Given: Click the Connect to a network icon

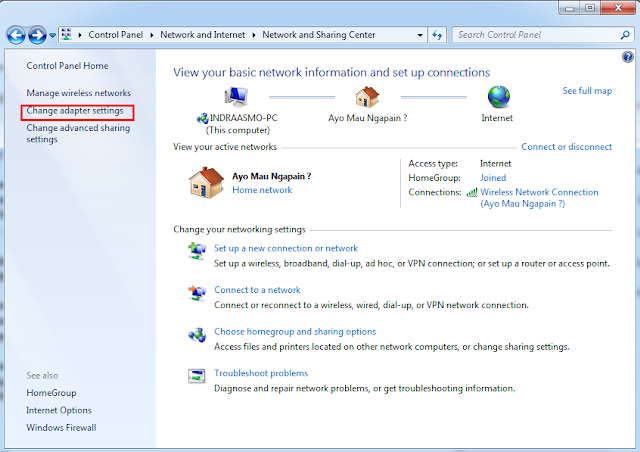Looking at the screenshot, I should click(196, 293).
